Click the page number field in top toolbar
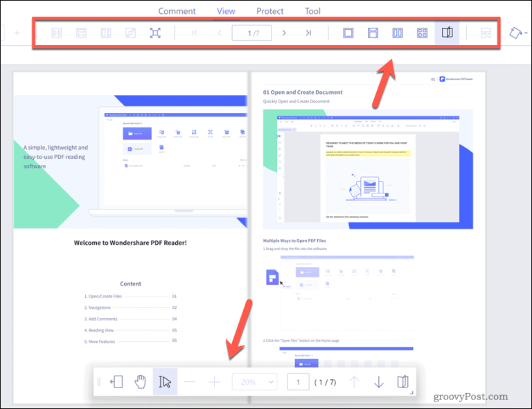Image resolution: width=532 pixels, height=409 pixels. (251, 33)
